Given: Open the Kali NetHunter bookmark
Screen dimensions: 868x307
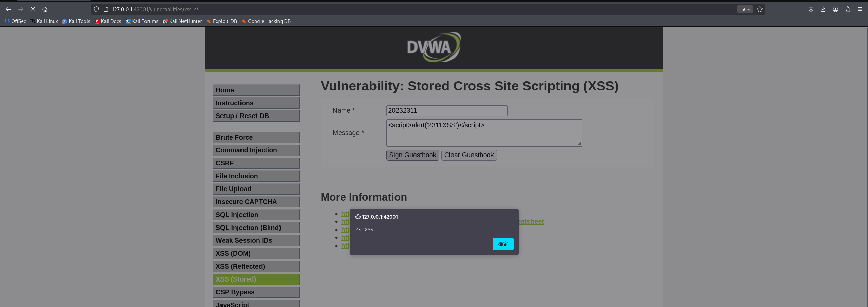Looking at the screenshot, I should tap(182, 21).
